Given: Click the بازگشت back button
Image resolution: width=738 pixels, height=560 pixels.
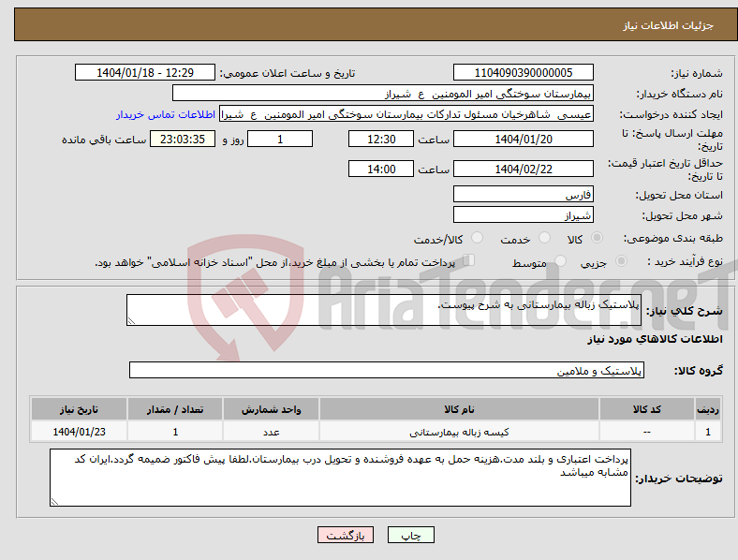Looking at the screenshot, I should 346,535.
